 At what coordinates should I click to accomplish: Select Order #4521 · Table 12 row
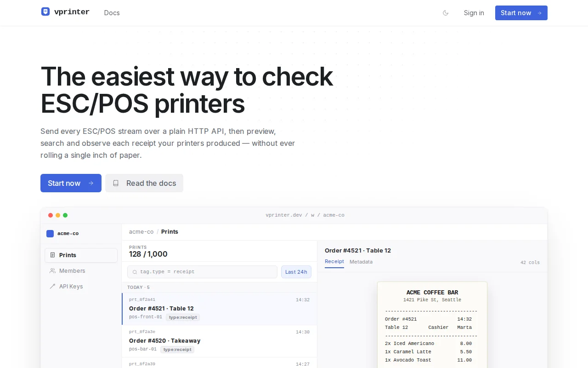[219, 309]
